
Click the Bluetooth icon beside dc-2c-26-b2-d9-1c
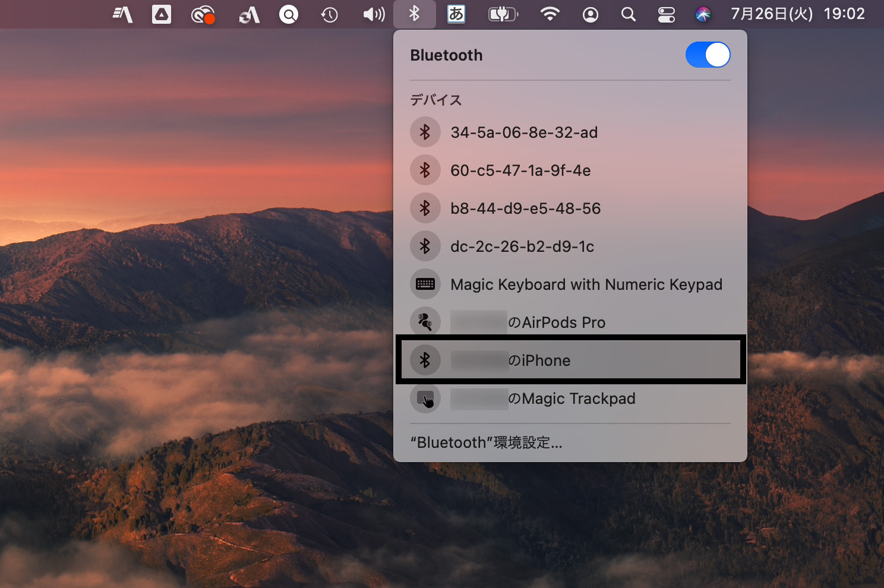coord(425,246)
